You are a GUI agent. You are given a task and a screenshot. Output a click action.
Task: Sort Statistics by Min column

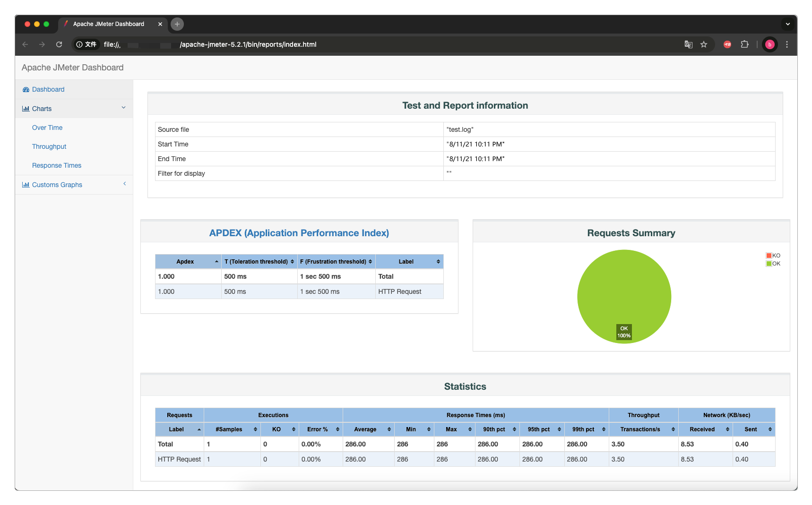pyautogui.click(x=414, y=429)
